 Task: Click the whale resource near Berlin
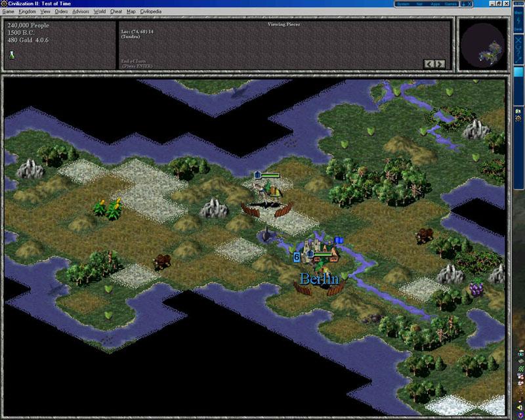click(x=267, y=234)
